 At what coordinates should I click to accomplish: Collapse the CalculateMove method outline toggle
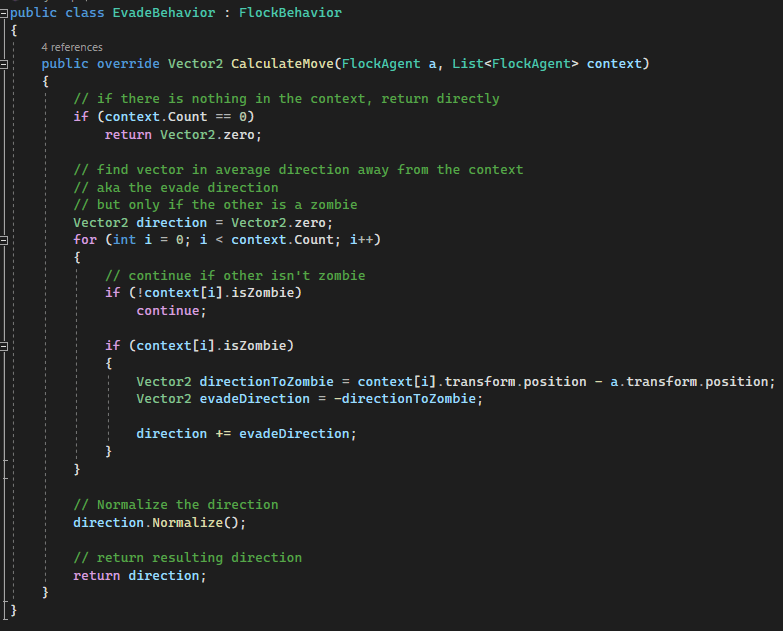point(5,64)
